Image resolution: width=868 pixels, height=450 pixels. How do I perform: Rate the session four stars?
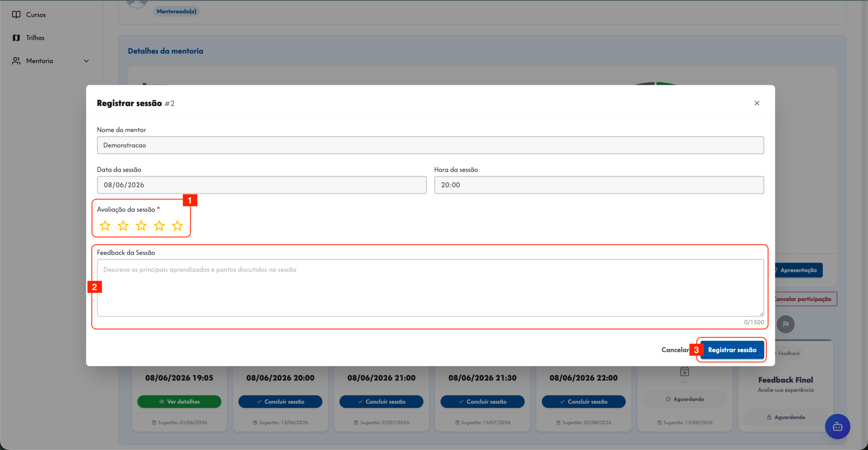click(x=159, y=226)
